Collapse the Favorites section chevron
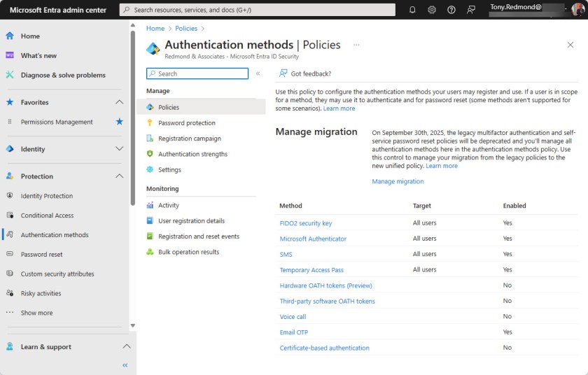The image size is (588, 375). (119, 102)
